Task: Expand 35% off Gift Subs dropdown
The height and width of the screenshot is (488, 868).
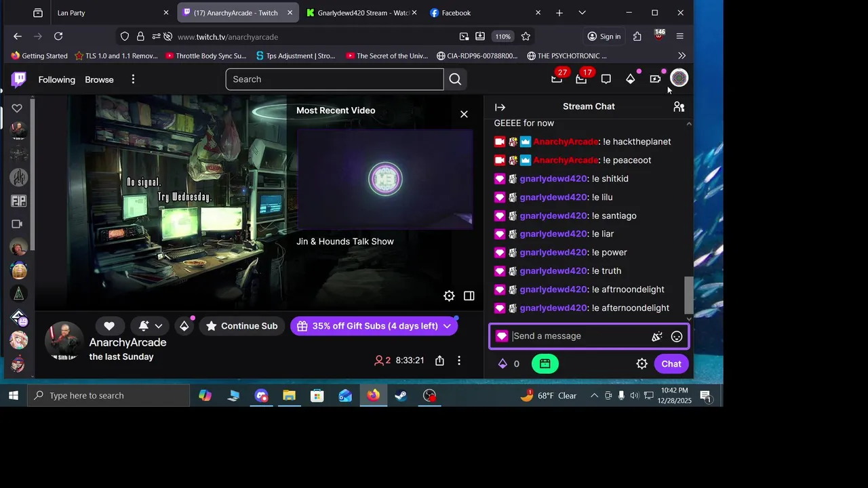Action: click(x=447, y=326)
